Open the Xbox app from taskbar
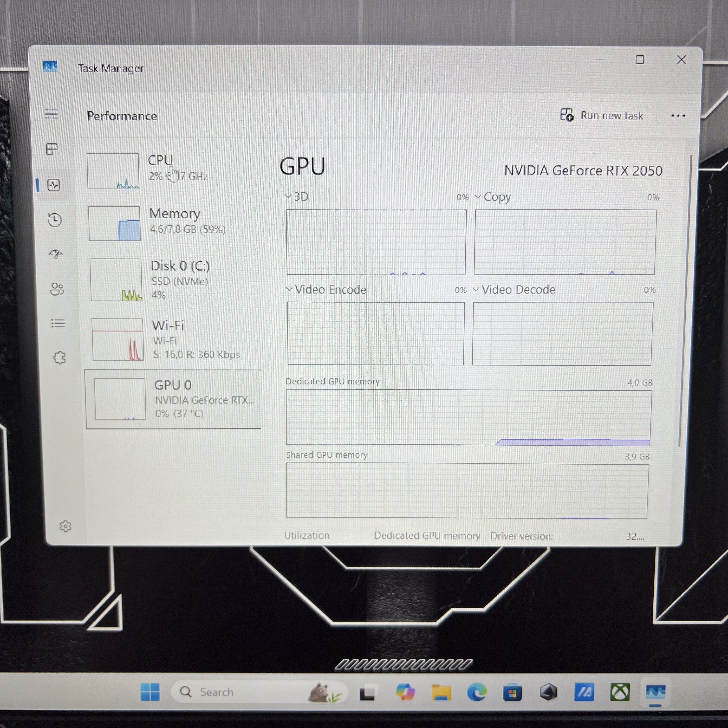The width and height of the screenshot is (728, 728). (x=619, y=692)
